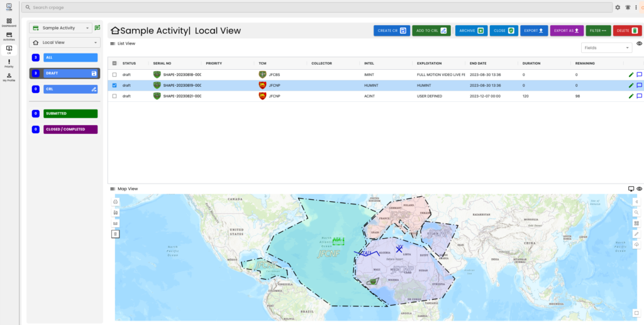Go to My Profile in sidebar

tap(9, 77)
